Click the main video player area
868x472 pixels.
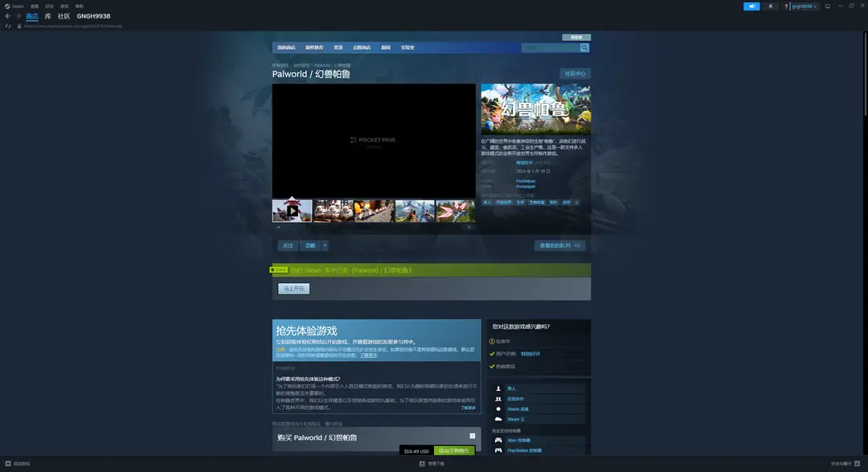click(x=374, y=141)
